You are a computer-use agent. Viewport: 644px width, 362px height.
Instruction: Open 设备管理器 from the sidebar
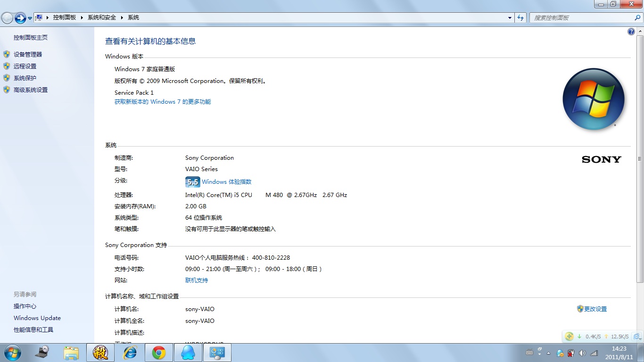coord(28,54)
